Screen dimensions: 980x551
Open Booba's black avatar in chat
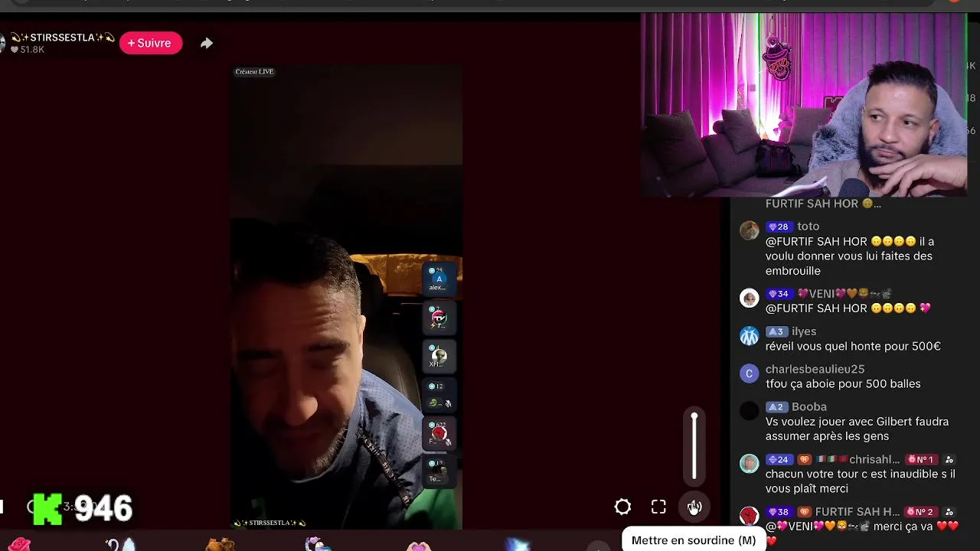coord(749,411)
